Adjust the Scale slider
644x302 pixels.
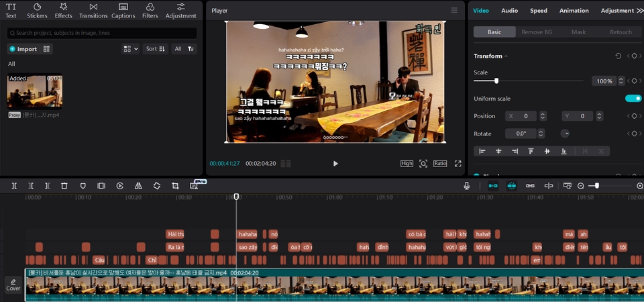pos(496,81)
